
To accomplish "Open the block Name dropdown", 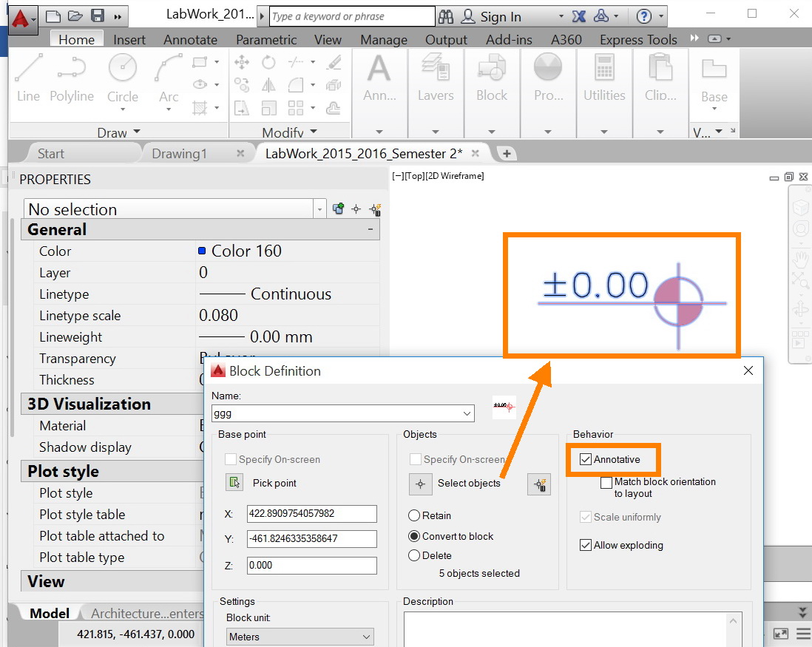I will 467,413.
